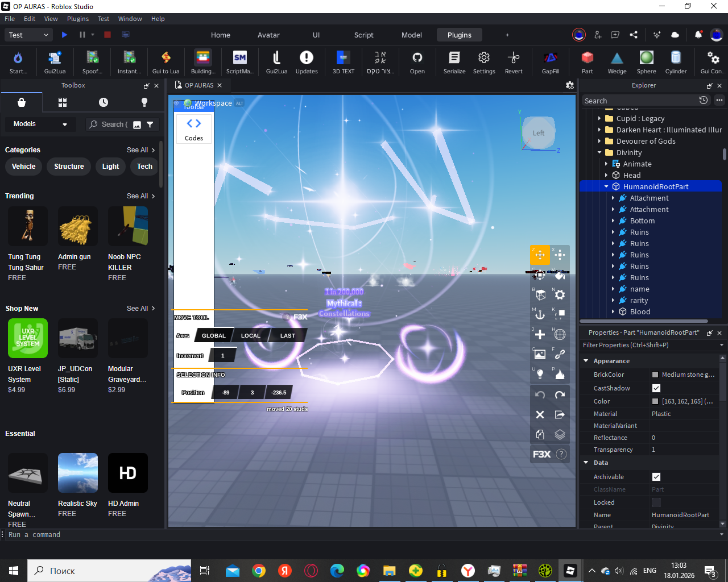Click the Serialize plugin button

tap(454, 61)
